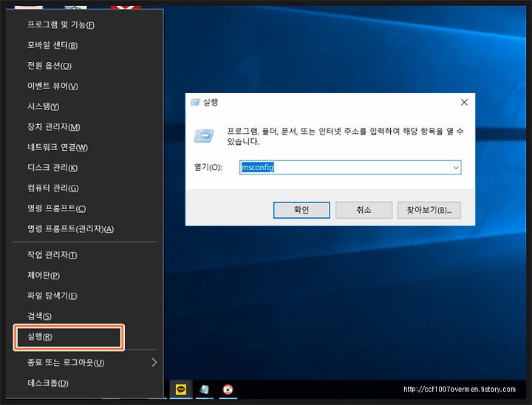This screenshot has width=532, height=405.
Task: Open 디스크 관리(K)
Action: 52,167
